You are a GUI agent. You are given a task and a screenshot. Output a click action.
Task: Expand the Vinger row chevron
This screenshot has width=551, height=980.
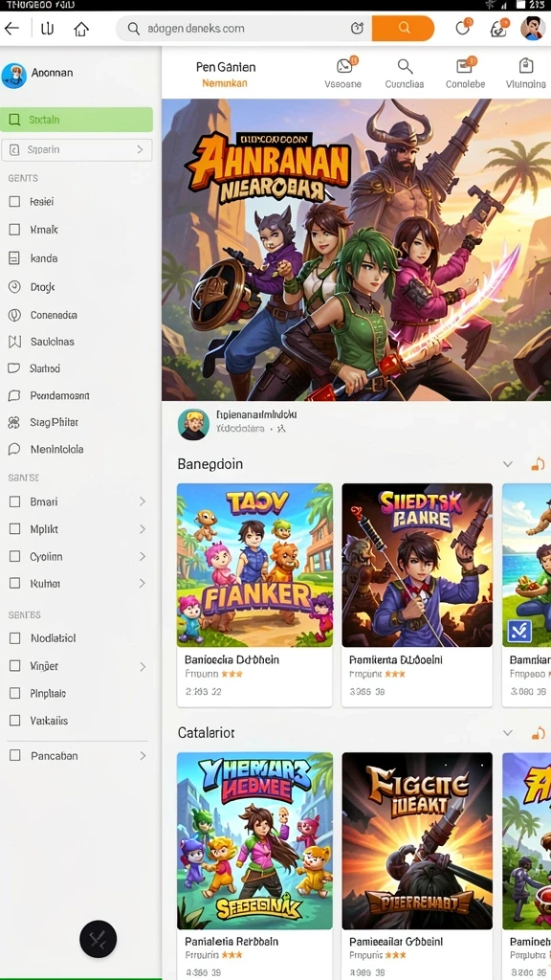143,666
